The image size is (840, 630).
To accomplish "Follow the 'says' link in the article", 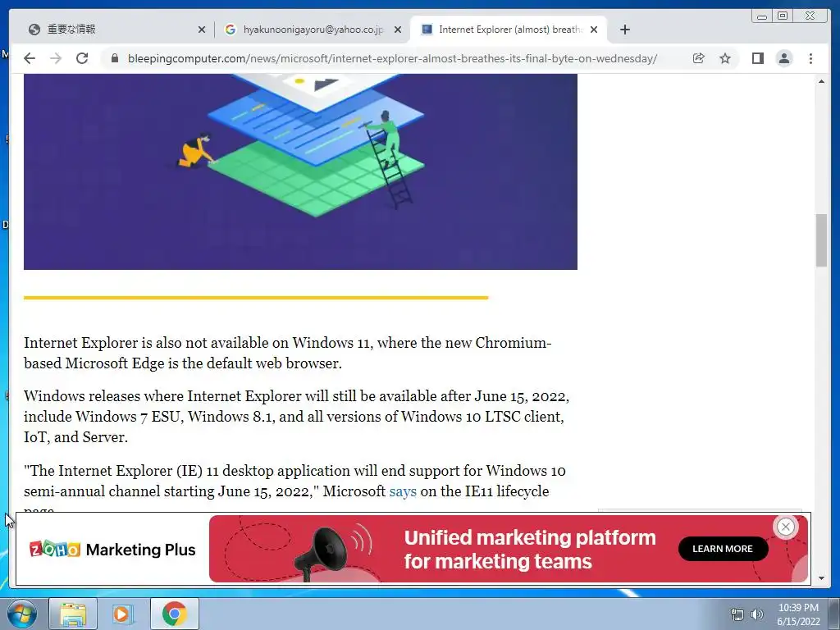I will point(403,491).
